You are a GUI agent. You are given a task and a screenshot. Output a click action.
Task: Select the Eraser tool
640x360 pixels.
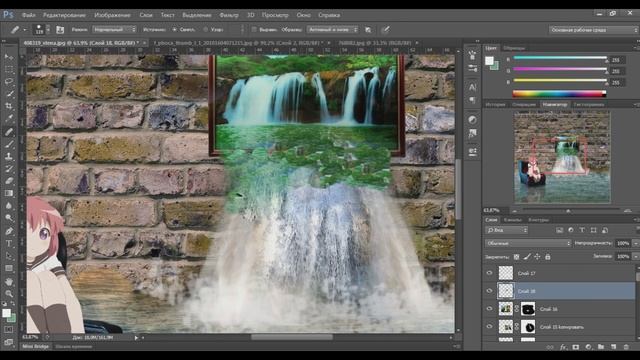coord(9,181)
